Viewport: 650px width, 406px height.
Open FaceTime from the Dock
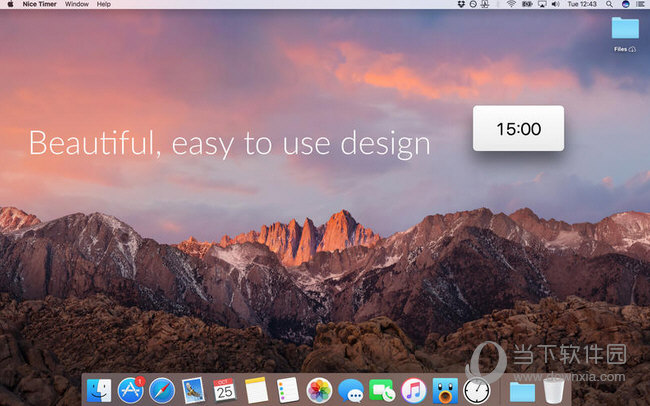point(381,391)
